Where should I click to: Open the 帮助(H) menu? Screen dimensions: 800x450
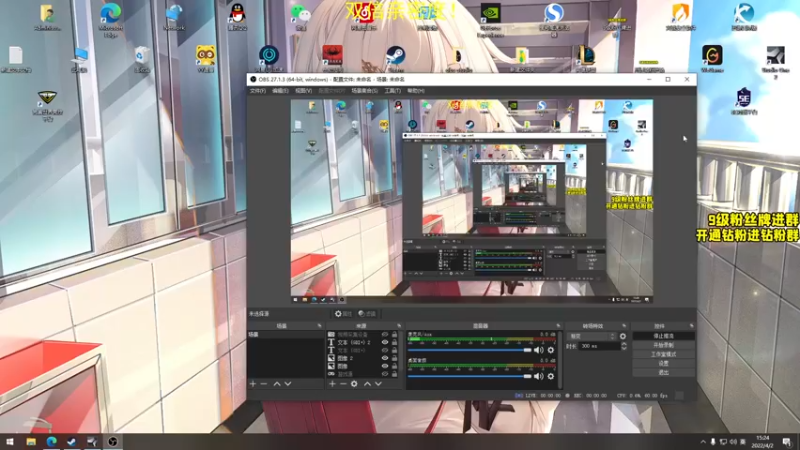tap(416, 91)
